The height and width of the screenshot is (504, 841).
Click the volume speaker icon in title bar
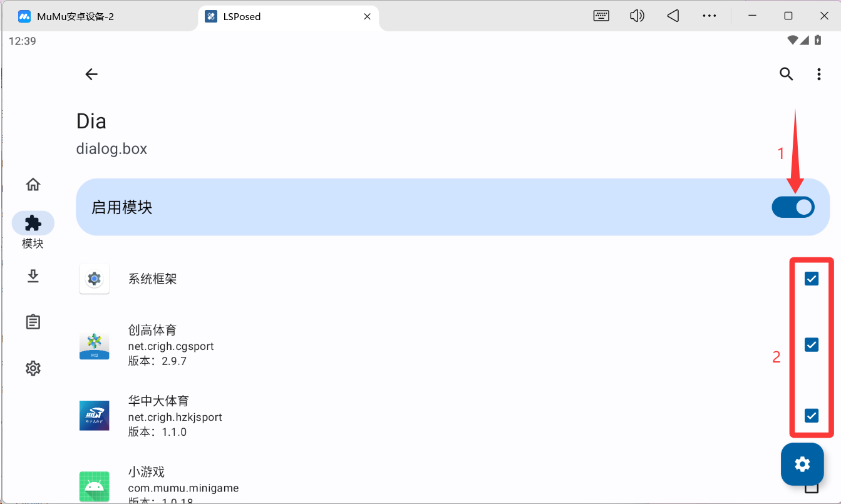(x=637, y=16)
